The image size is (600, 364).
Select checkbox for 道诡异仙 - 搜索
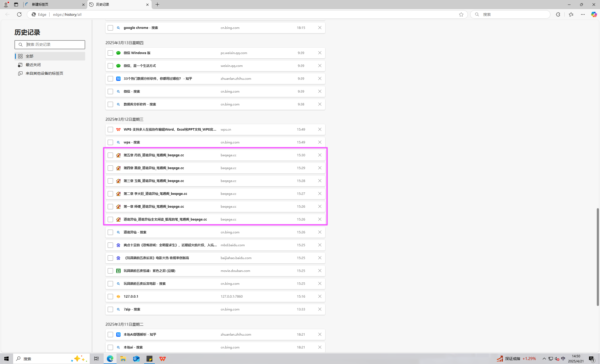110,232
